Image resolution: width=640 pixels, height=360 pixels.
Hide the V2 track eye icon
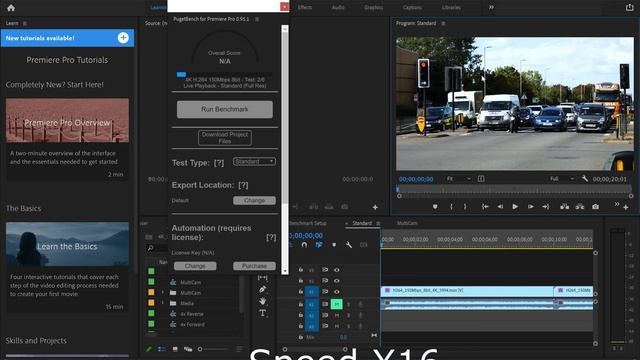337,281
